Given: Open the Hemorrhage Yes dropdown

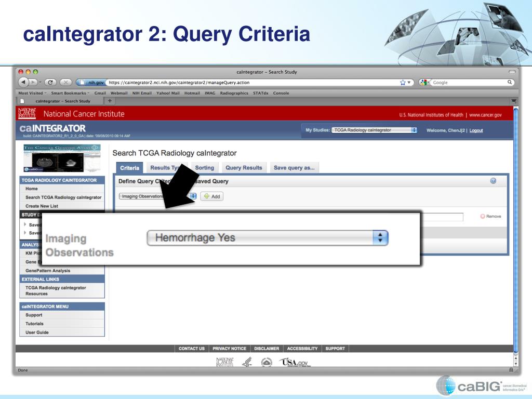Looking at the screenshot, I should pos(268,237).
